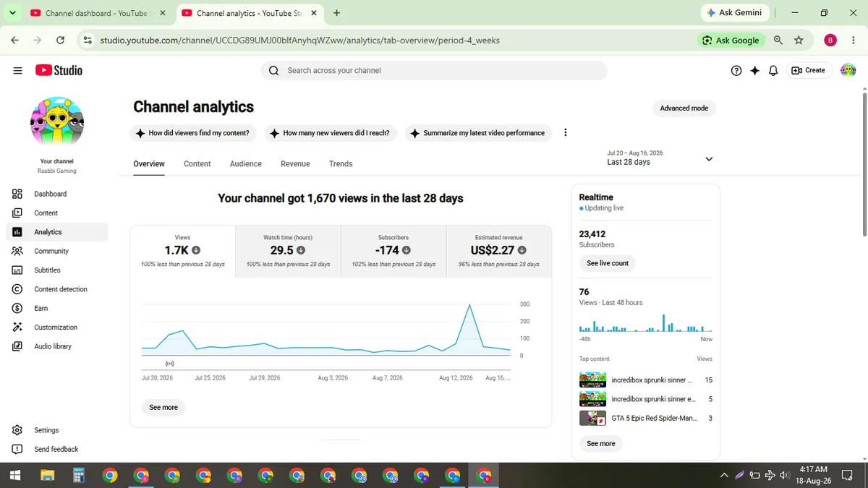868x488 pixels.
Task: Open the account avatar menu
Action: (848, 70)
